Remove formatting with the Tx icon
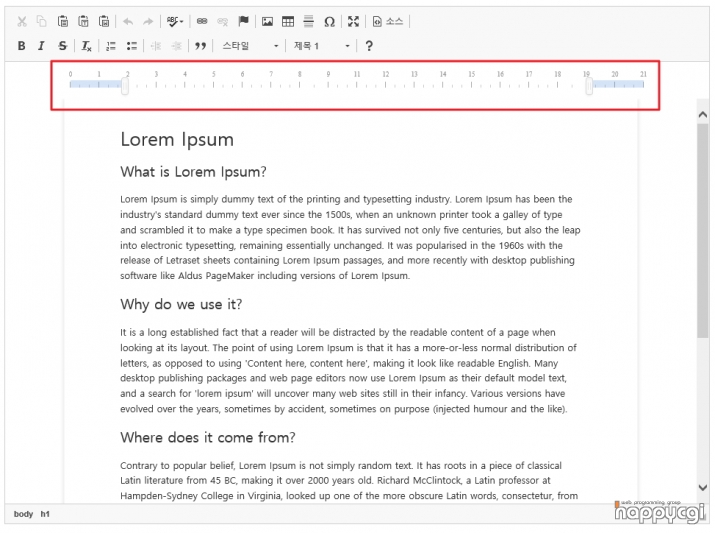715x533 pixels. pyautogui.click(x=87, y=46)
